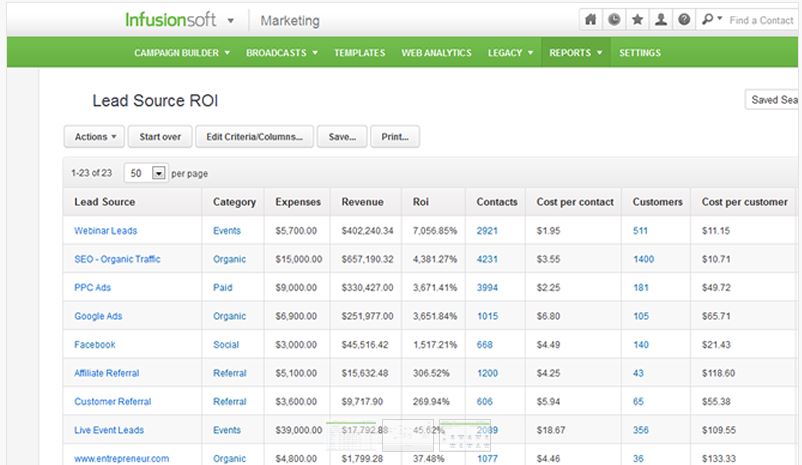Open the Customer Referral lead source
The width and height of the screenshot is (802, 465).
(x=113, y=402)
